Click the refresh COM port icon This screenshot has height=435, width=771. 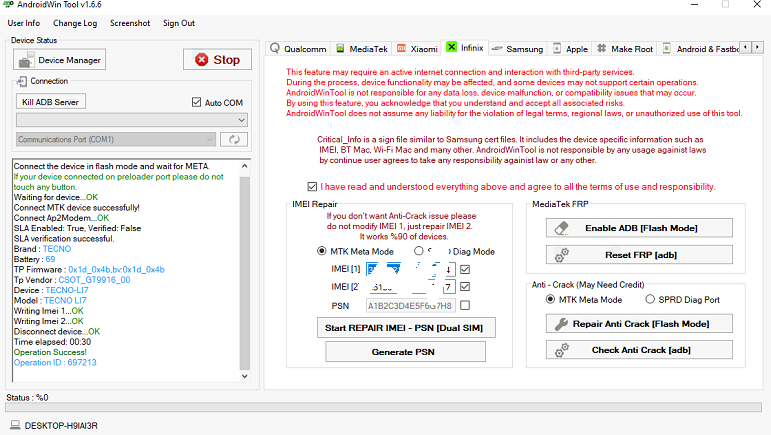coord(235,140)
